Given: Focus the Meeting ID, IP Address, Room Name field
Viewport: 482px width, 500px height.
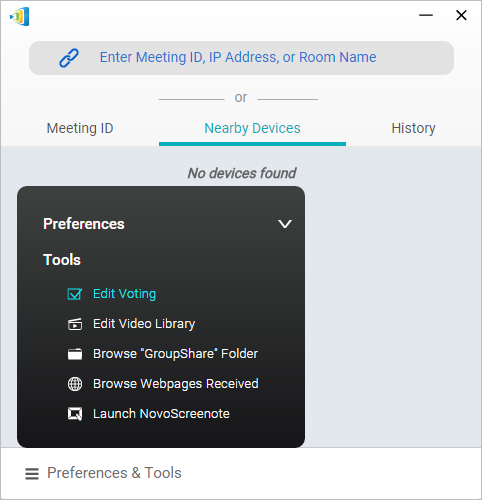Looking at the screenshot, I should point(241,58).
